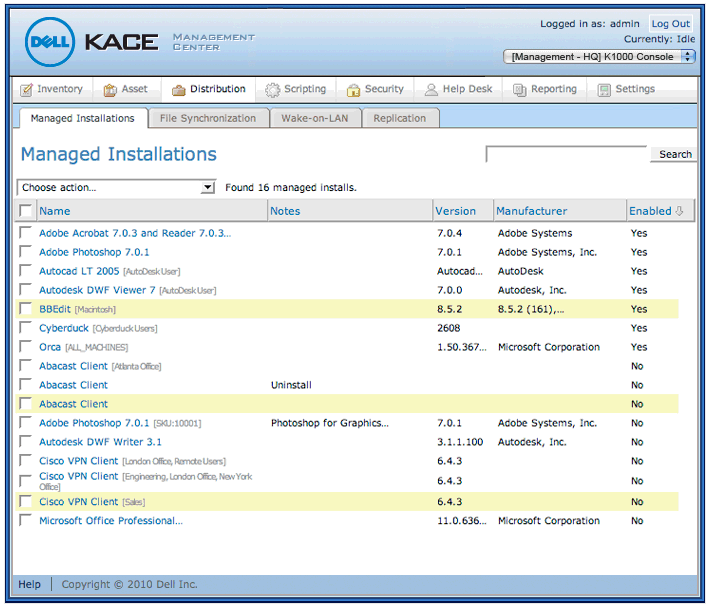
Task: Click the Settings tab icon
Action: (x=604, y=90)
